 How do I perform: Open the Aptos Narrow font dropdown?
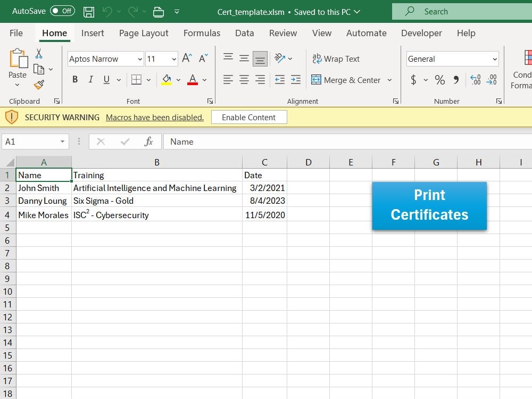click(x=140, y=59)
